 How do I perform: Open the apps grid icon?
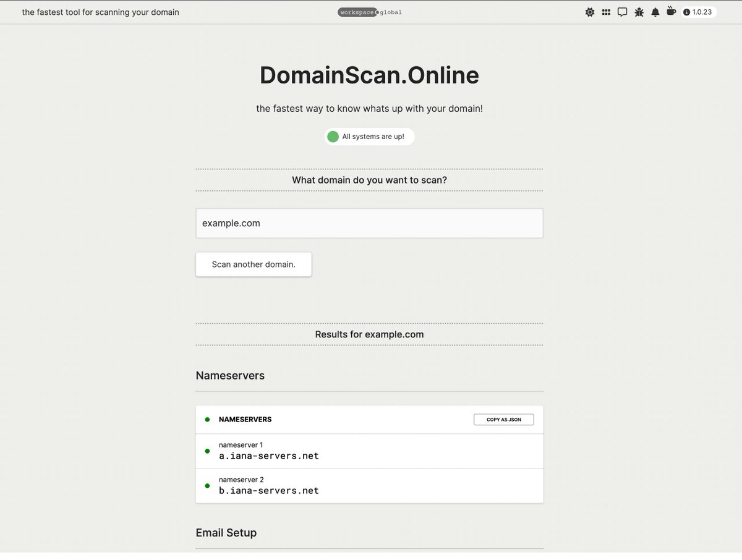click(606, 12)
